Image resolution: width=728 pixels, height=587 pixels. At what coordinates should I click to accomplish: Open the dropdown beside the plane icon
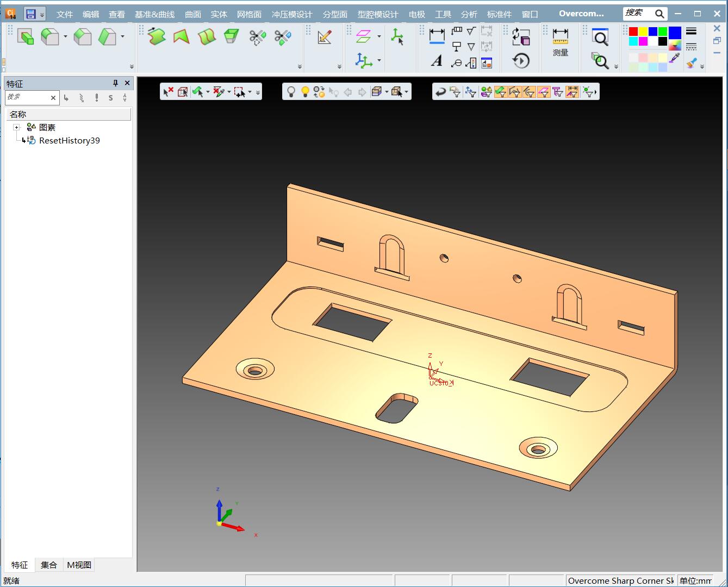pyautogui.click(x=379, y=37)
